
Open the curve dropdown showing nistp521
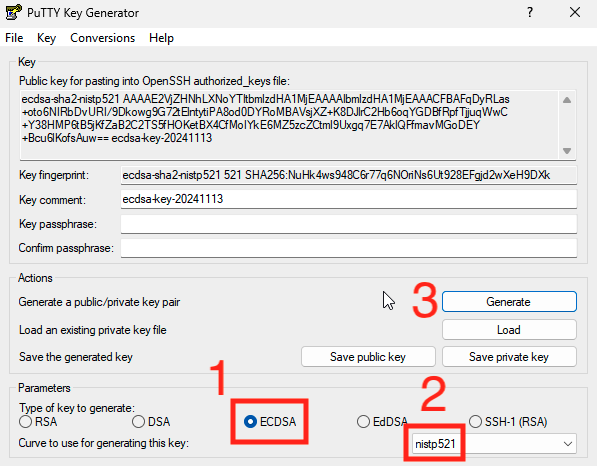tap(494, 444)
